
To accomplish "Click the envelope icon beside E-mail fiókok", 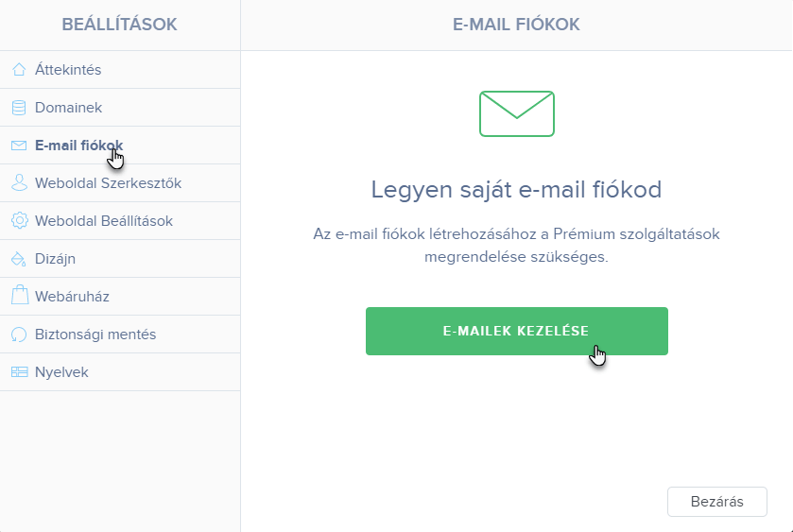I will (19, 146).
